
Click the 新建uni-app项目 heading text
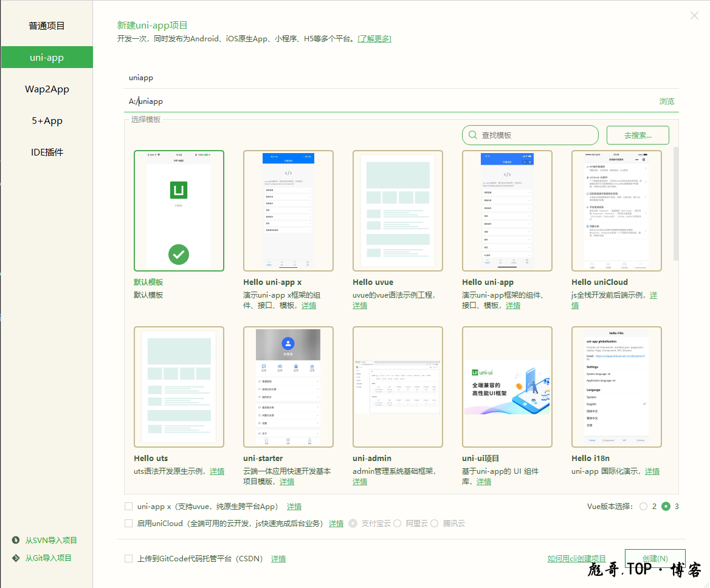click(152, 26)
